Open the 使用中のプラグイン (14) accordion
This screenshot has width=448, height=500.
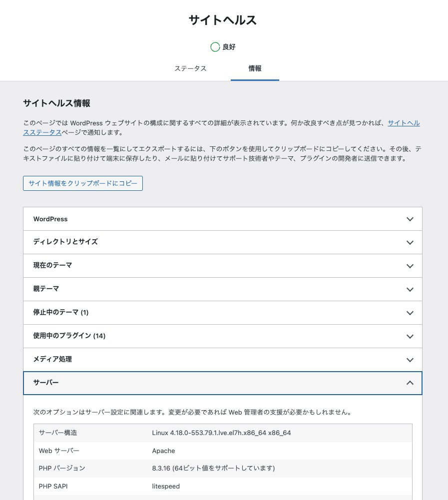[69, 336]
